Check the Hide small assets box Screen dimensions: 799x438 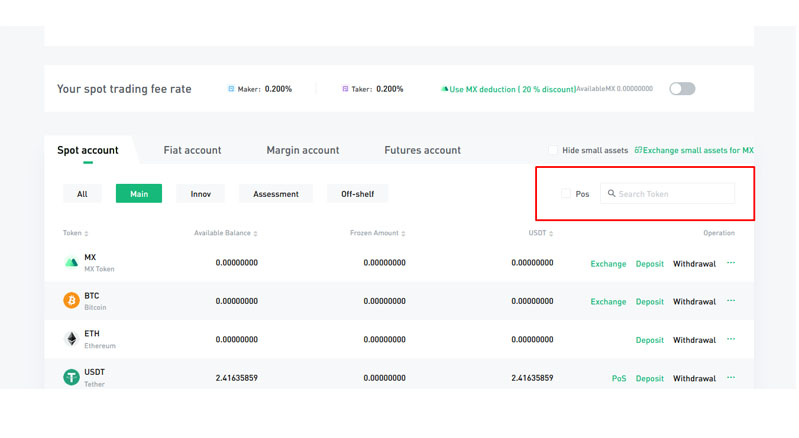point(553,150)
